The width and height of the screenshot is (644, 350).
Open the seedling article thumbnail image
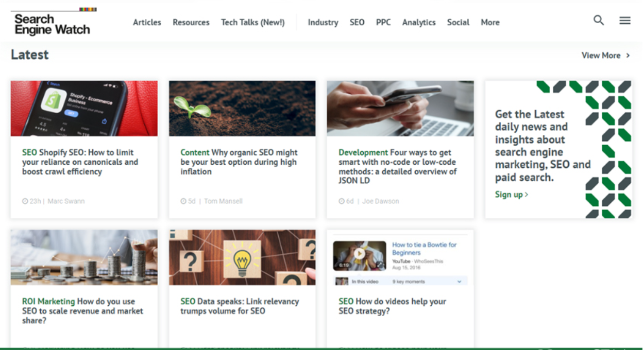pos(242,108)
